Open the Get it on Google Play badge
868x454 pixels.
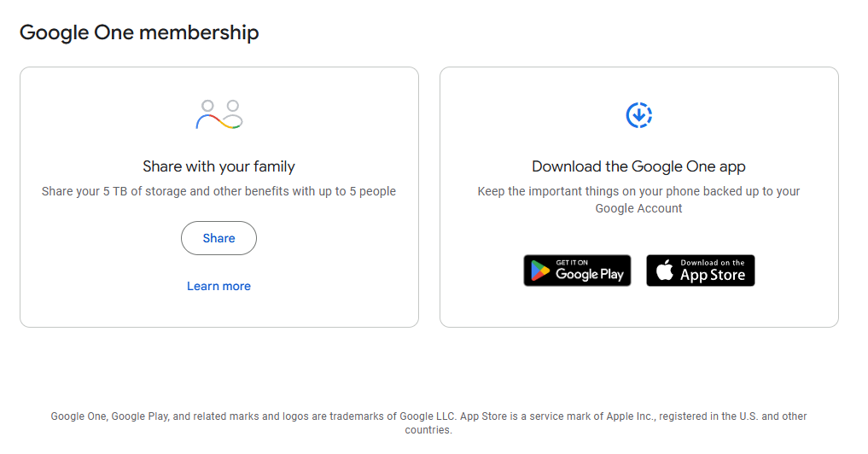coord(577,271)
